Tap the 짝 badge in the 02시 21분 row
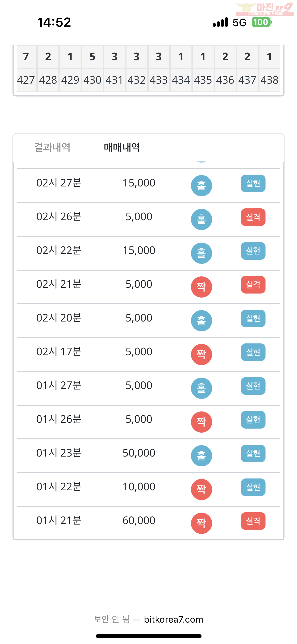This screenshot has height=644, width=297. (x=201, y=287)
